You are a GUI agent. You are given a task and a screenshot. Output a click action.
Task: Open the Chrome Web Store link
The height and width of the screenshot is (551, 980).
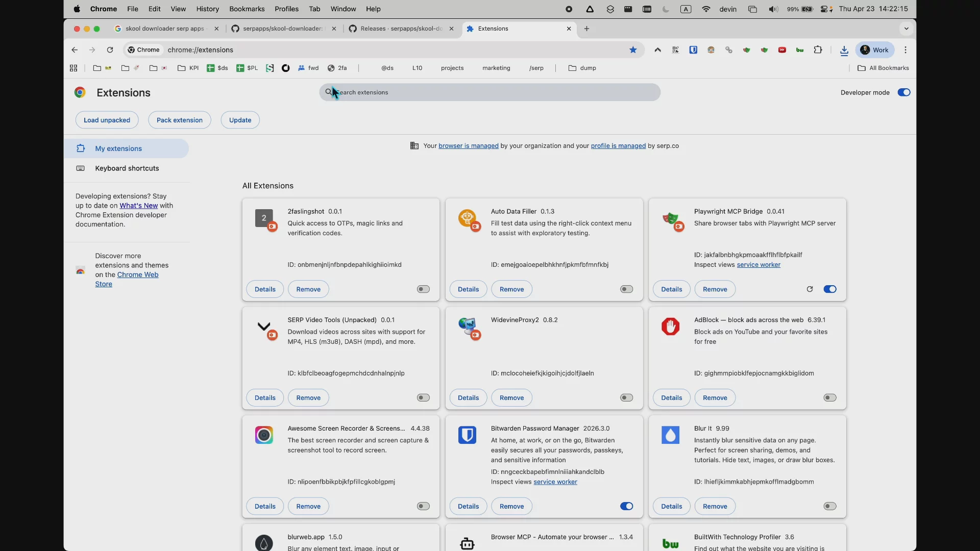[127, 279]
